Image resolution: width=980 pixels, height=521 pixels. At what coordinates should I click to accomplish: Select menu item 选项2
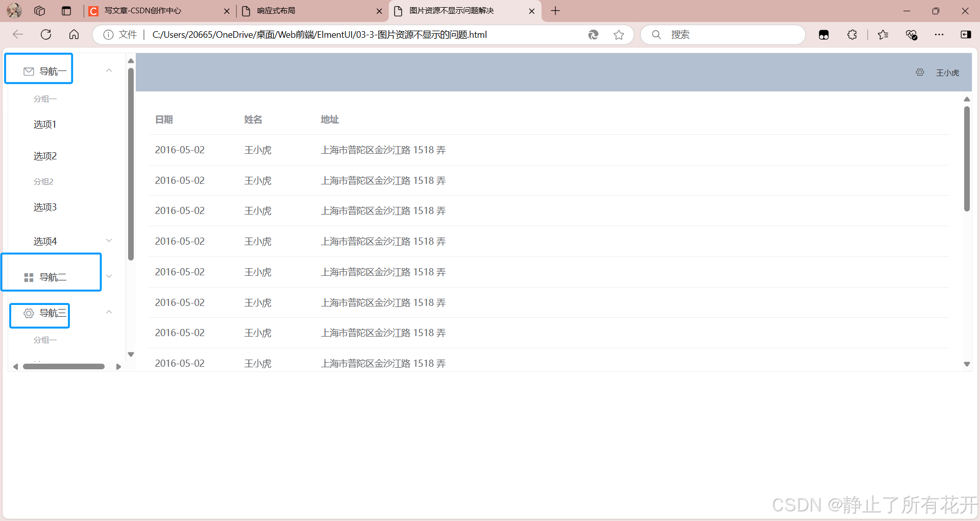45,156
